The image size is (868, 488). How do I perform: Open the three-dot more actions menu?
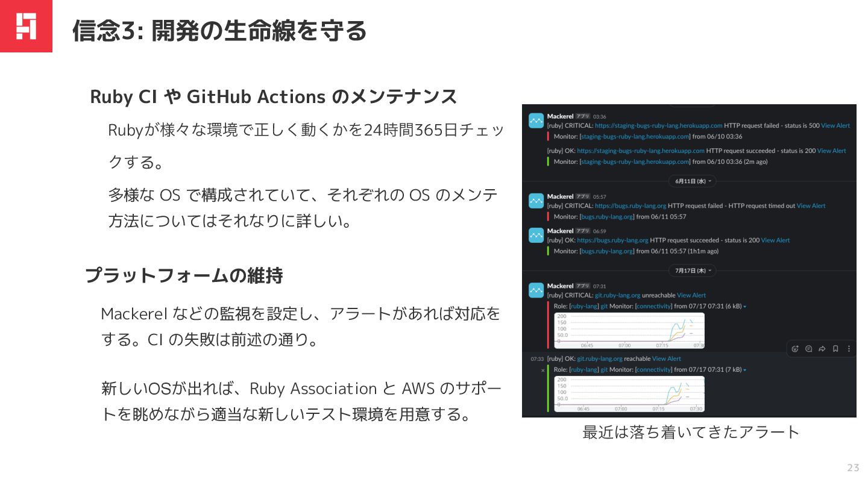(x=849, y=348)
